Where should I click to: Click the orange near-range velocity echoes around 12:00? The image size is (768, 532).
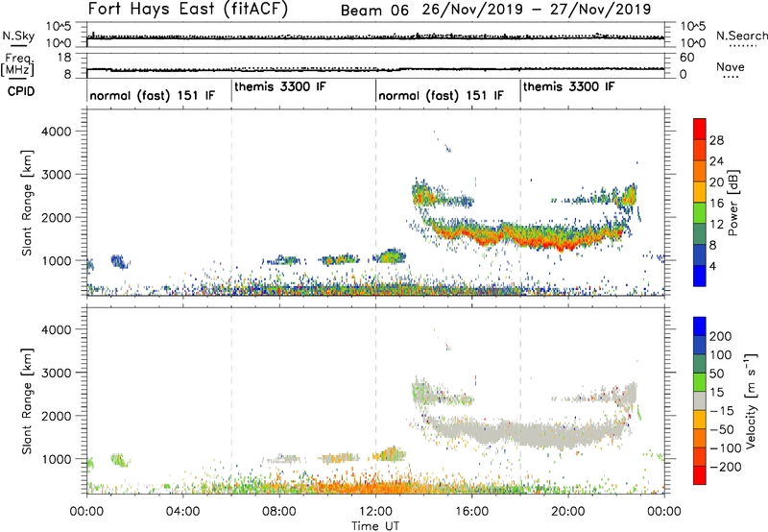pyautogui.click(x=375, y=486)
